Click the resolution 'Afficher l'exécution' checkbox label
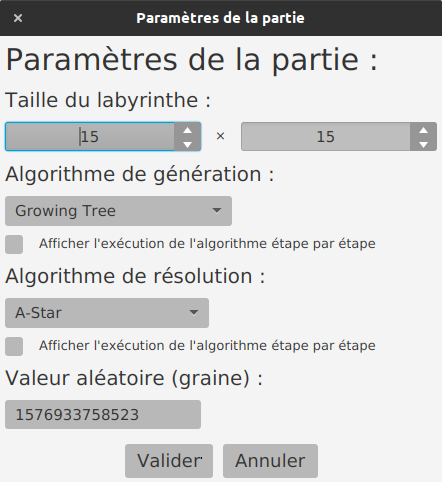Viewport: 442px width, 482px height. (x=207, y=346)
